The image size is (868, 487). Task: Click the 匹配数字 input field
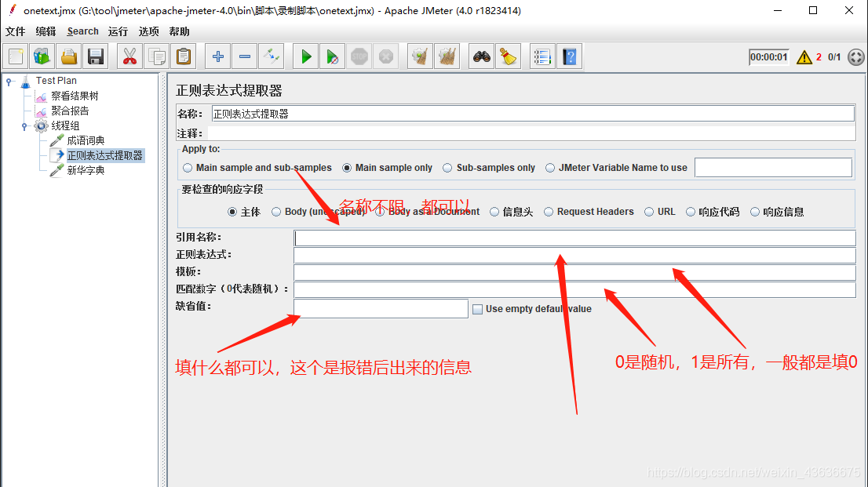tap(574, 289)
